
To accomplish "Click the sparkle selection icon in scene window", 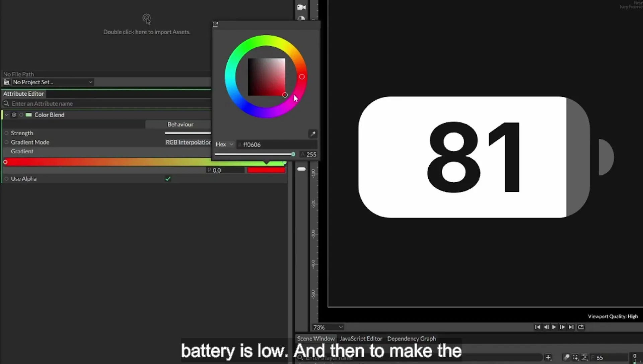I will click(x=575, y=357).
